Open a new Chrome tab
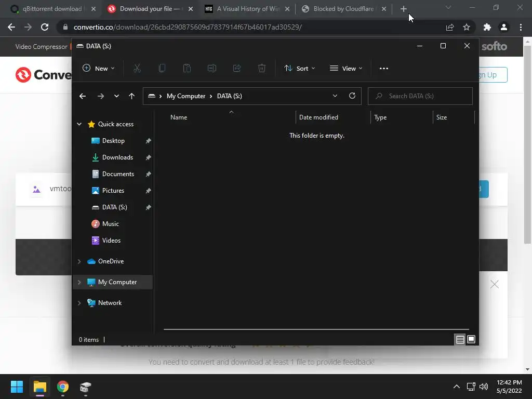532x399 pixels. 403,9
